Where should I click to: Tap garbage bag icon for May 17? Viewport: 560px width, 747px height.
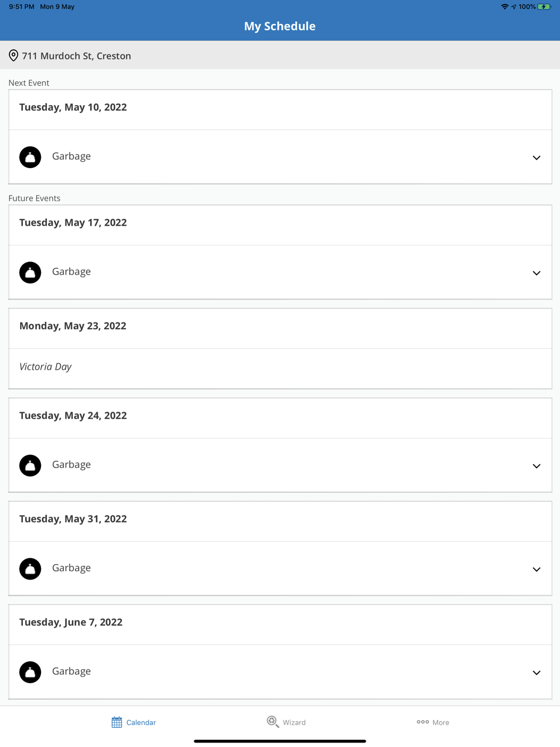tap(30, 273)
